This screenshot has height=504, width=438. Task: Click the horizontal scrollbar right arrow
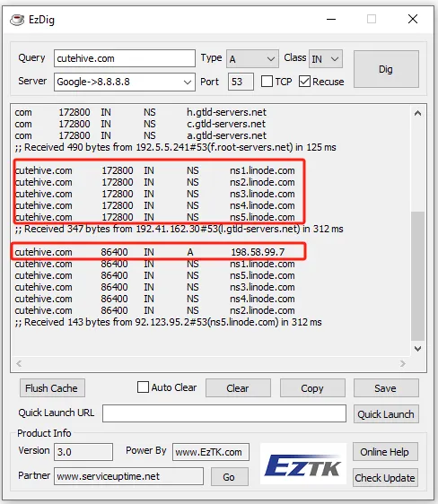[x=403, y=363]
